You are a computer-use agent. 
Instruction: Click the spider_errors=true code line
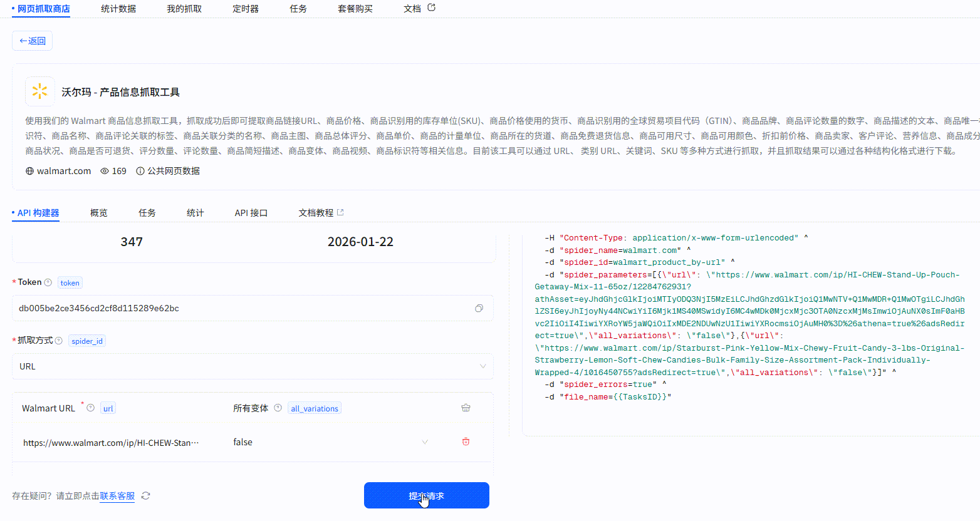pyautogui.click(x=605, y=384)
